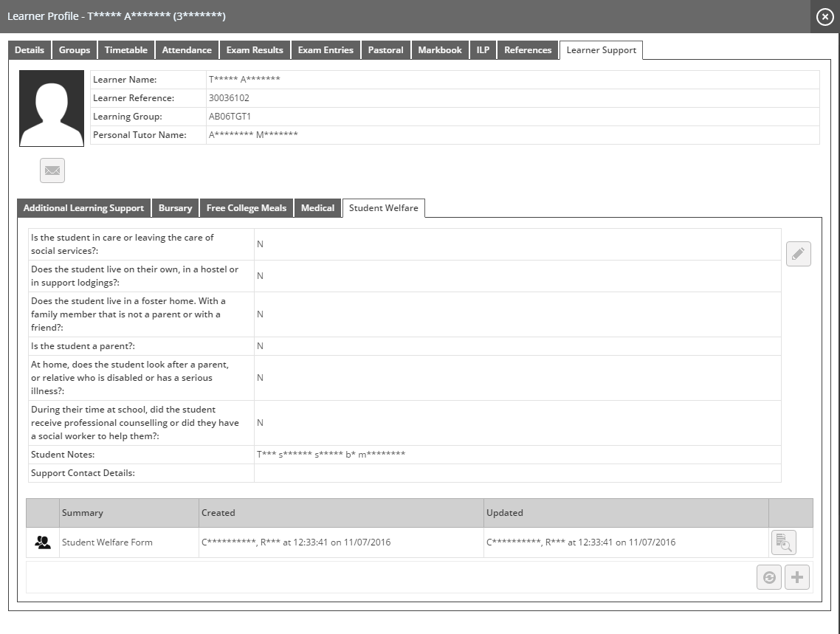Viewport: 840px width, 634px height.
Task: Click the refresh icon below the table
Action: tap(769, 577)
